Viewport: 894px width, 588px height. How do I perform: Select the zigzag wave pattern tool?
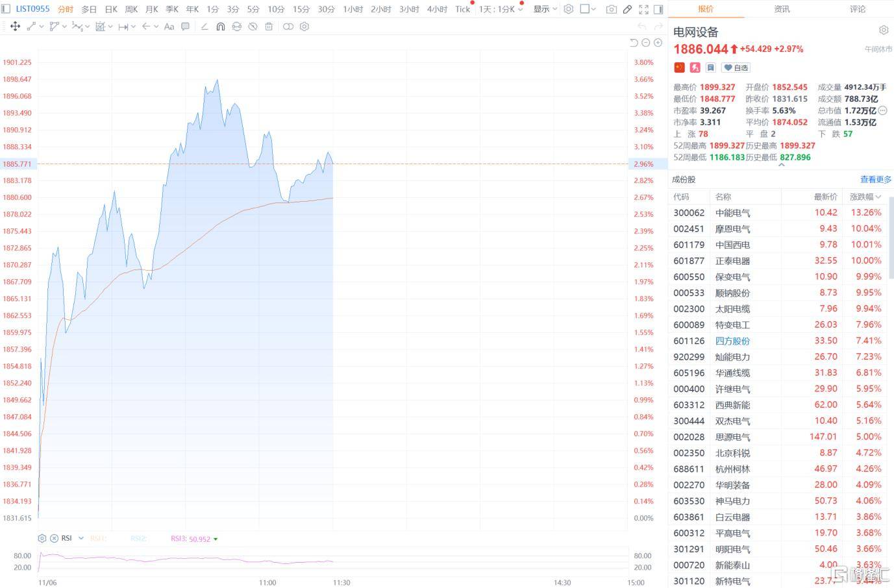(x=77, y=27)
